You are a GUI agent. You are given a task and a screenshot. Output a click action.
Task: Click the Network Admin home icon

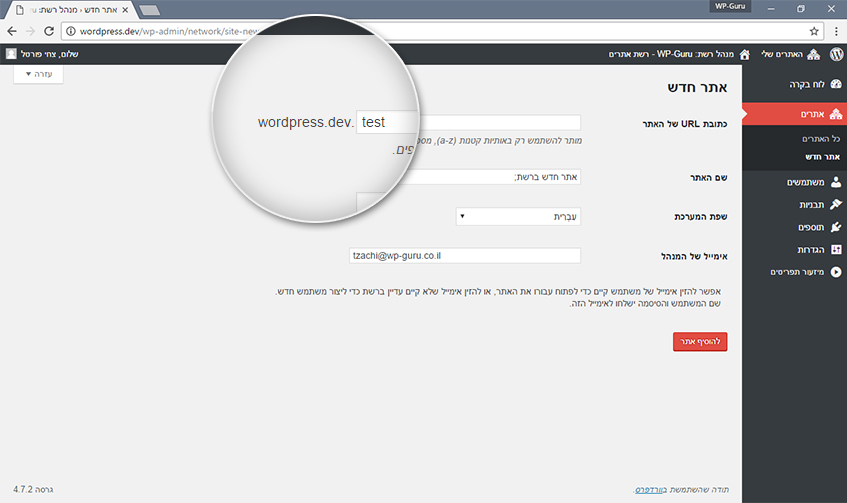coord(744,54)
